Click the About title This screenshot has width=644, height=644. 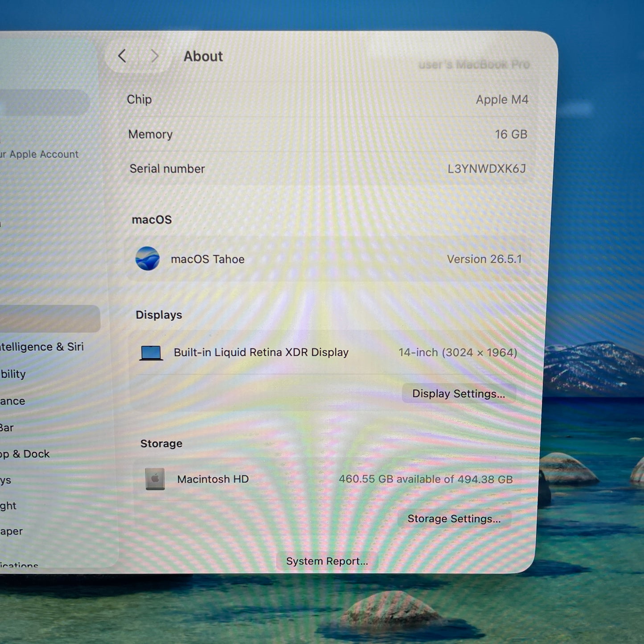[203, 56]
